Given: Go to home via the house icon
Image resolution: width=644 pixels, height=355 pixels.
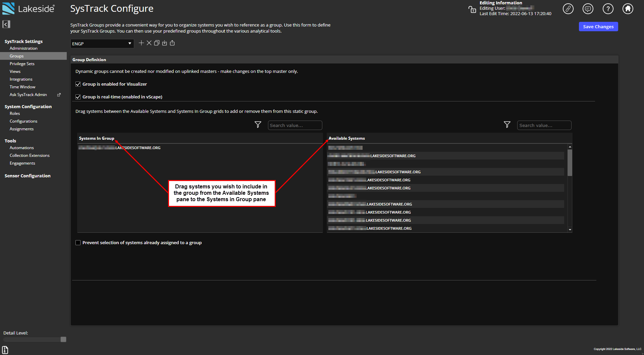Looking at the screenshot, I should (x=628, y=9).
